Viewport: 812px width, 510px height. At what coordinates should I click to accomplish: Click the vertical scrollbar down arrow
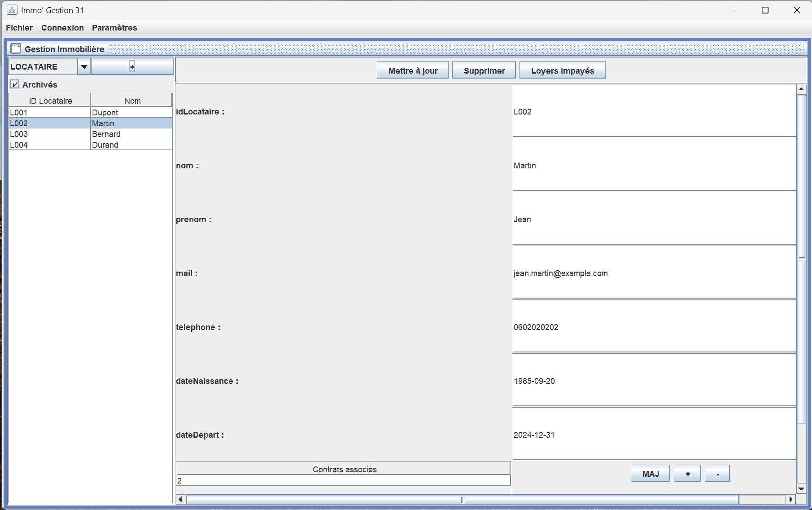801,488
